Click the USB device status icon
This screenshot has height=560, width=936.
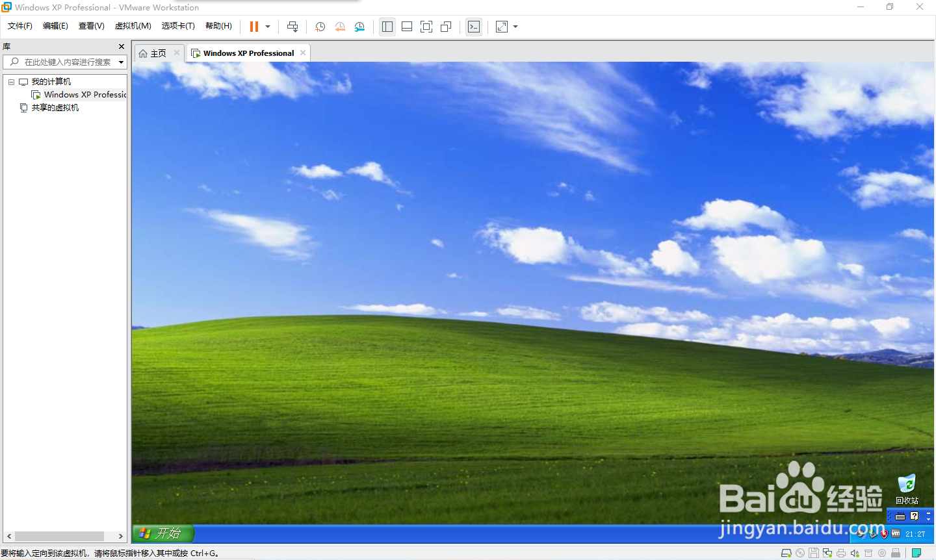(896, 553)
